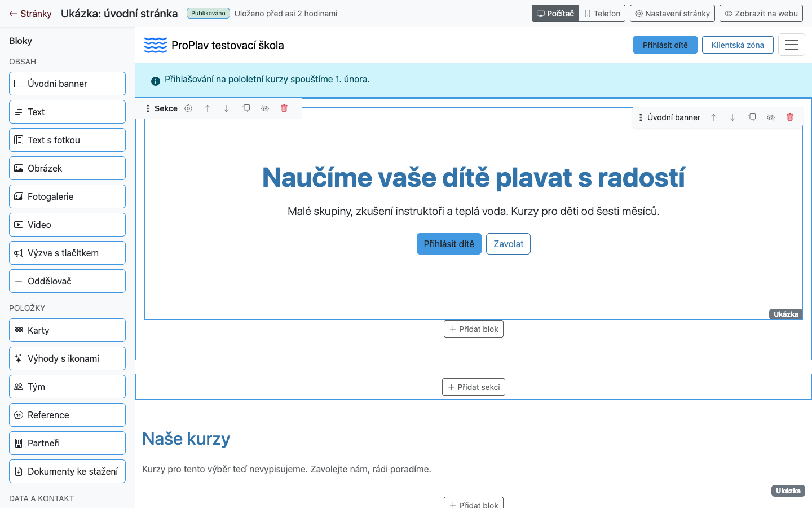Click Zobrazit na webu
The width and height of the screenshot is (812, 508).
pyautogui.click(x=761, y=14)
